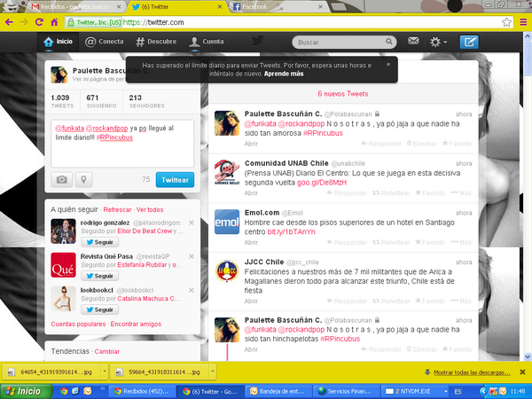Viewport: 532px width, 399px height.
Task: Click the blue compose new Tweet icon
Action: (x=469, y=42)
